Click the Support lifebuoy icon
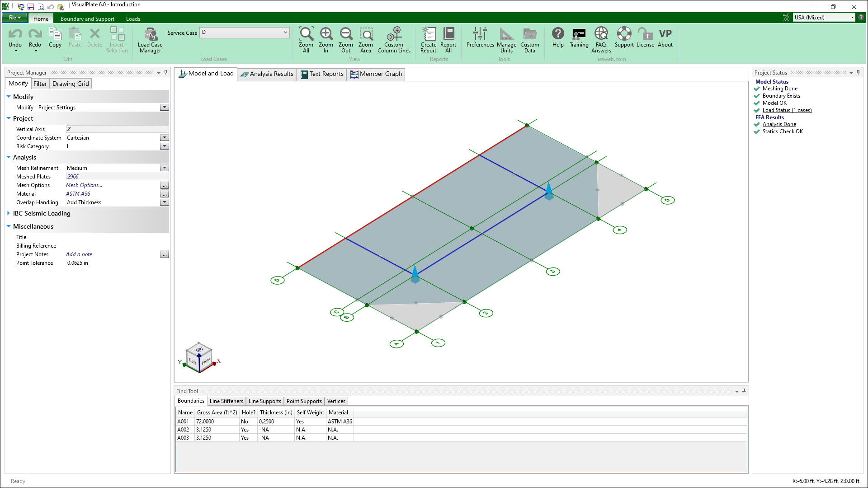 coord(624,33)
